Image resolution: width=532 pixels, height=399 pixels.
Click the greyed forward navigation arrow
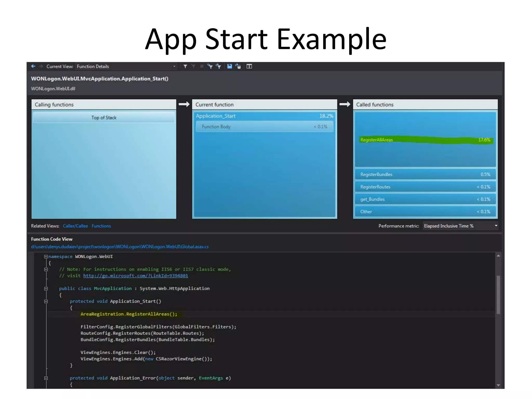coord(41,66)
